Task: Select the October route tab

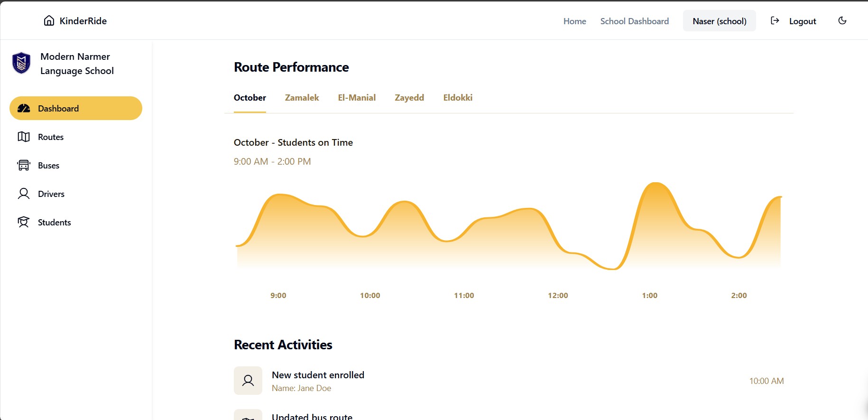Action: (250, 98)
